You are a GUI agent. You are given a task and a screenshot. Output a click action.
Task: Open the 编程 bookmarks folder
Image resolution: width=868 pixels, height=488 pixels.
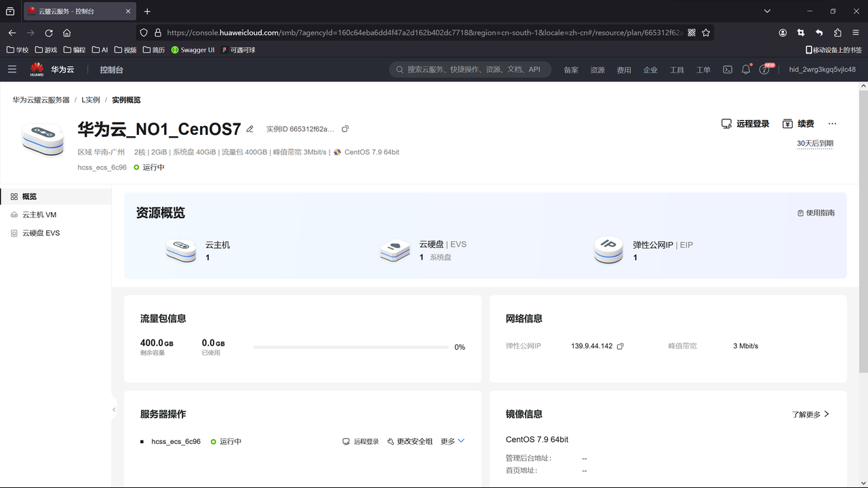coord(75,49)
